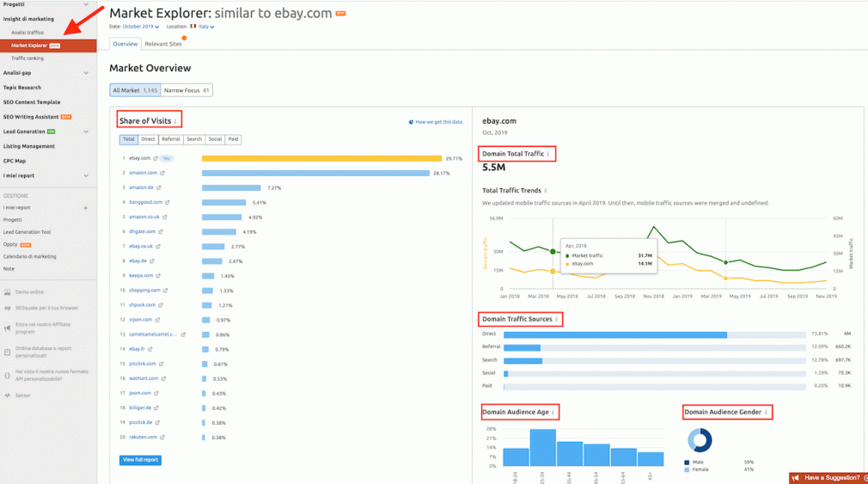Open the Location Italy dropdown
Image resolution: width=868 pixels, height=484 pixels.
206,27
